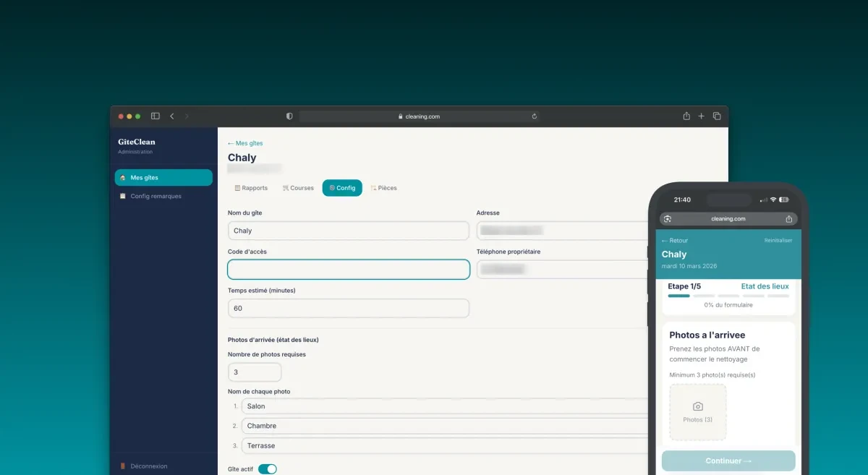Click the Mes gîtes sidebar icon
868x475 pixels.
coord(124,177)
